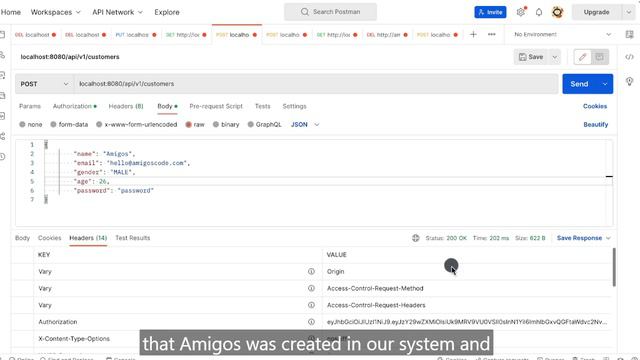Open the request Settings tab
The width and height of the screenshot is (640, 360).
294,106
